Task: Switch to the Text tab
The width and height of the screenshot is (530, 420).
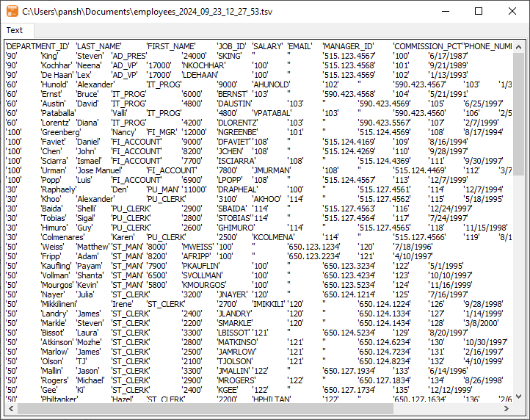Action: point(15,31)
